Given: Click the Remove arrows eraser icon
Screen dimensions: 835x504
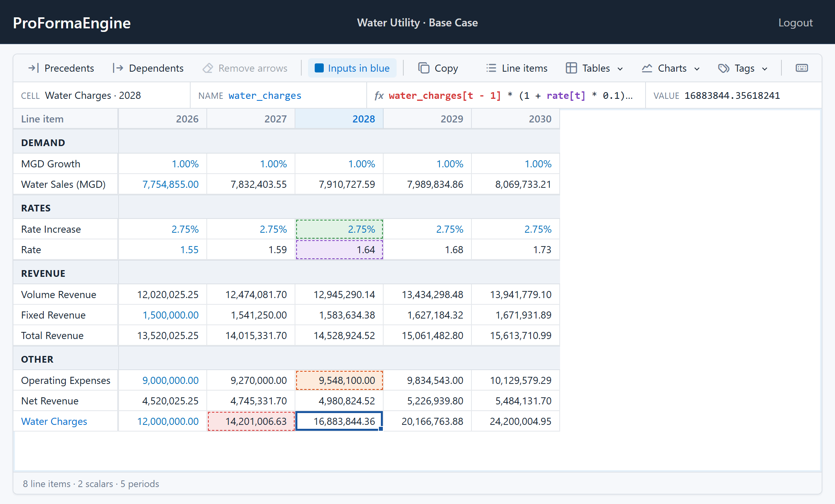Looking at the screenshot, I should [x=208, y=68].
